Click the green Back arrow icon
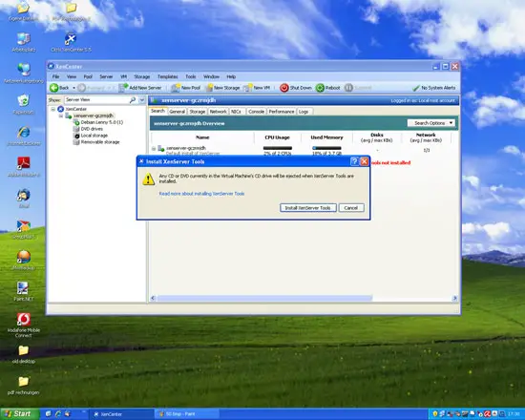The width and height of the screenshot is (525, 420). click(x=53, y=88)
